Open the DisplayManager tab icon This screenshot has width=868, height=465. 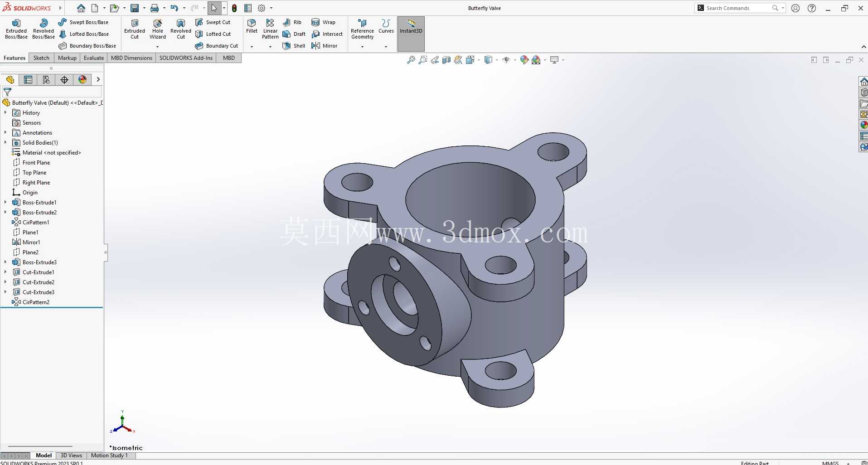pos(82,80)
